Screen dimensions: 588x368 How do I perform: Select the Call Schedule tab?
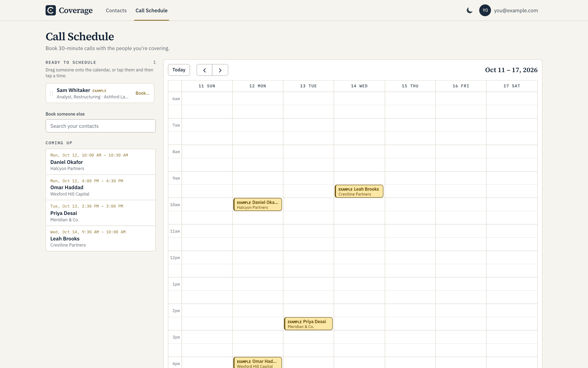151,11
